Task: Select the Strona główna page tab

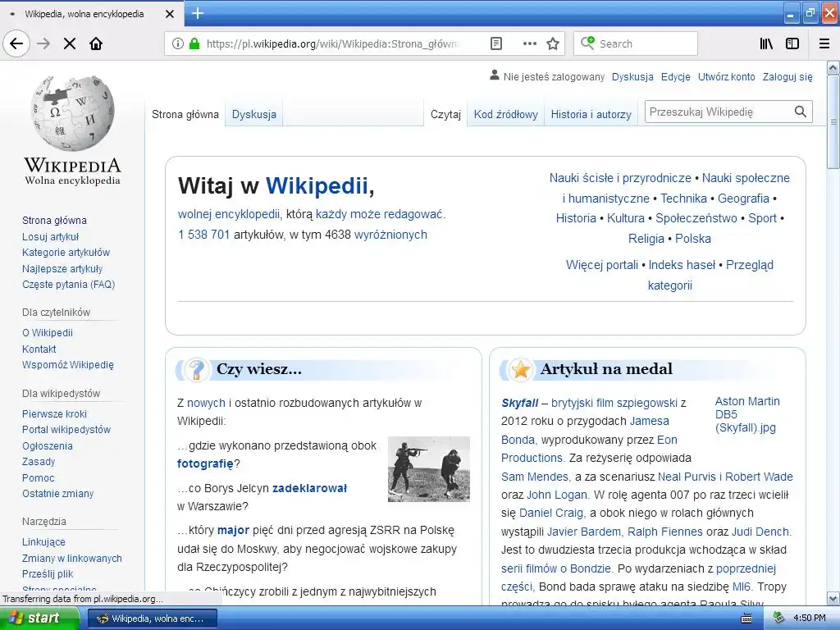Action: (185, 114)
